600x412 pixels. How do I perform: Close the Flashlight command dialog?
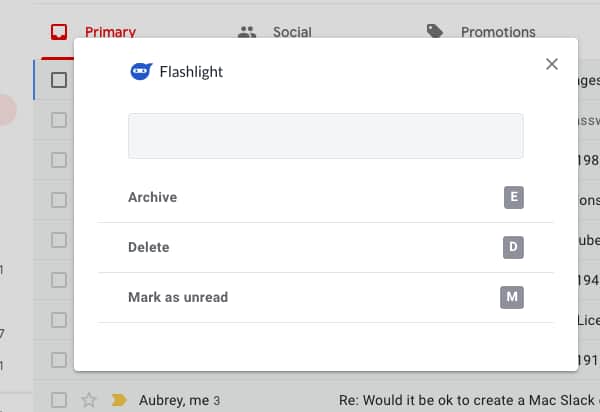coord(551,64)
